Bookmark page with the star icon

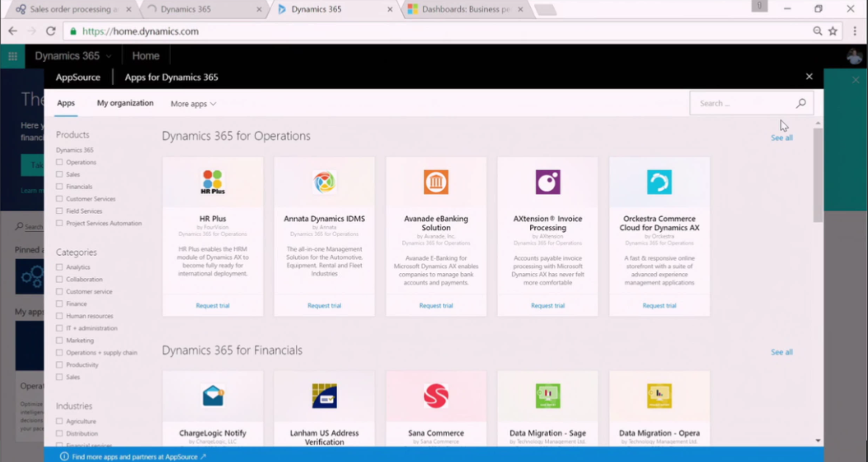833,31
